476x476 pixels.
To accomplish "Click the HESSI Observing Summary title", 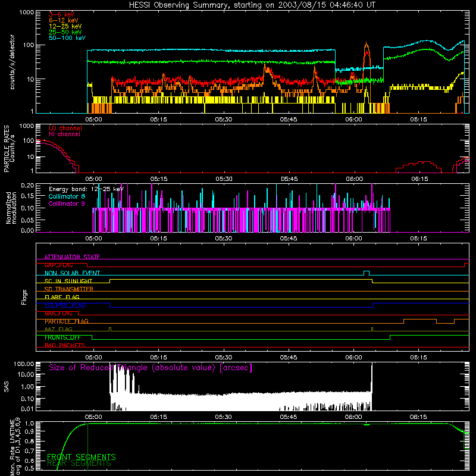I will pyautogui.click(x=252, y=5).
